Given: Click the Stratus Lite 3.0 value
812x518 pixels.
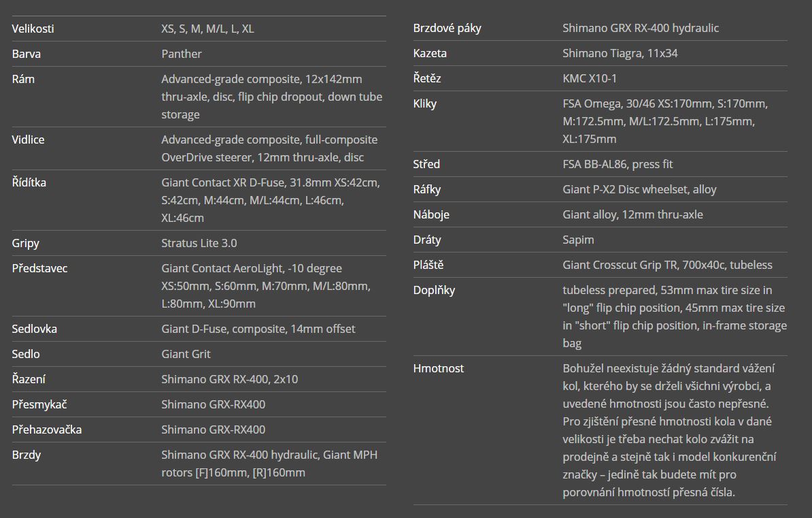Looking at the screenshot, I should point(199,243).
